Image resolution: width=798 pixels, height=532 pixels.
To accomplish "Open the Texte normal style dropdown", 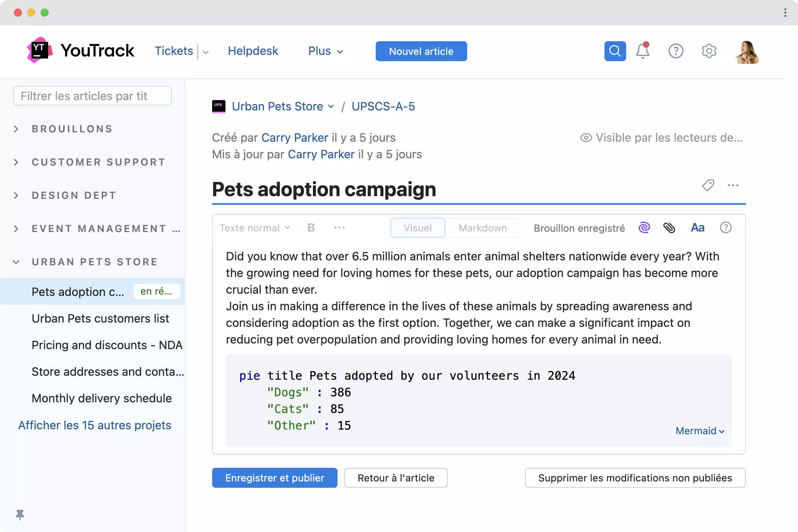I will point(254,228).
